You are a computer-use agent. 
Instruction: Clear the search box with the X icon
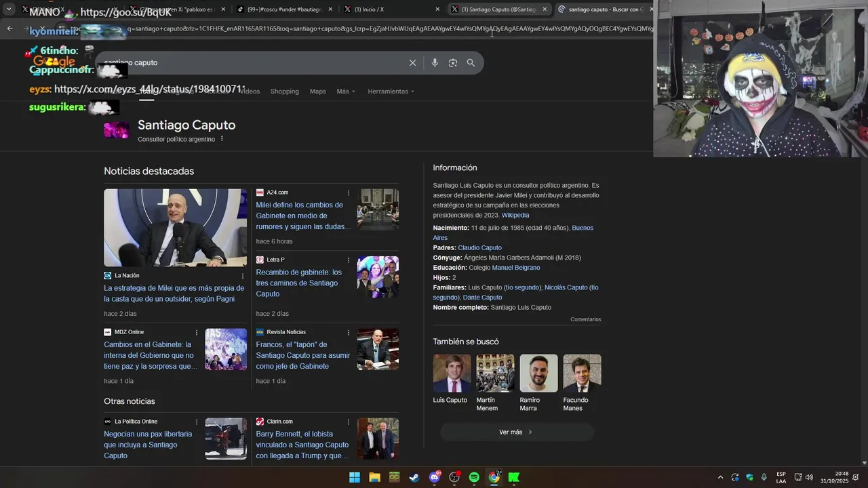tap(412, 63)
